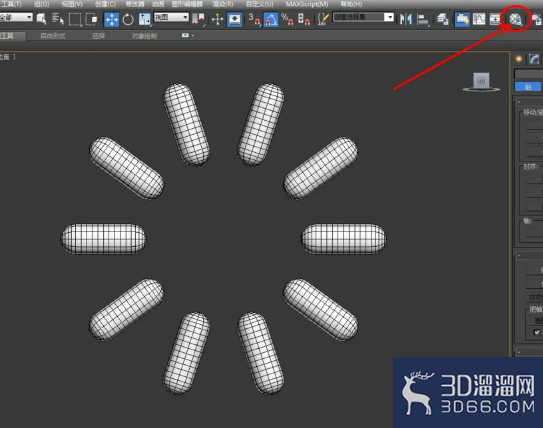
Task: Switch to the Selection (选择) ribbon tab
Action: point(98,36)
